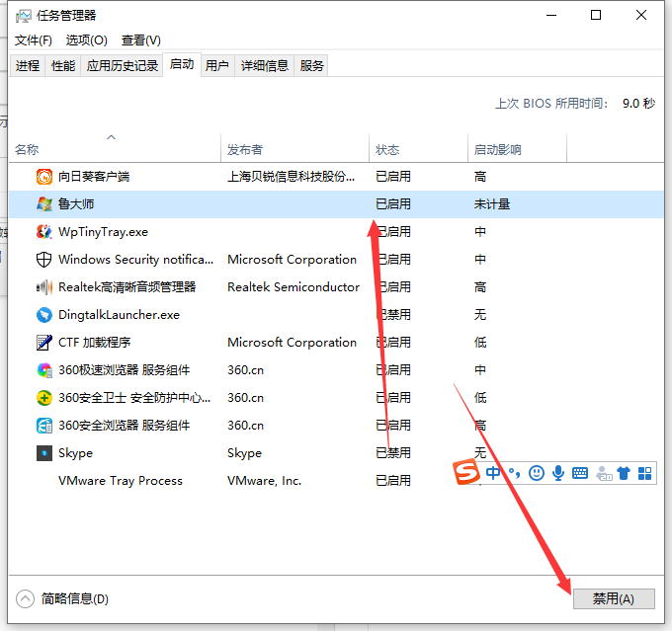Sort list by 名称 column header
Image resolution: width=672 pixels, height=631 pixels.
coord(28,150)
